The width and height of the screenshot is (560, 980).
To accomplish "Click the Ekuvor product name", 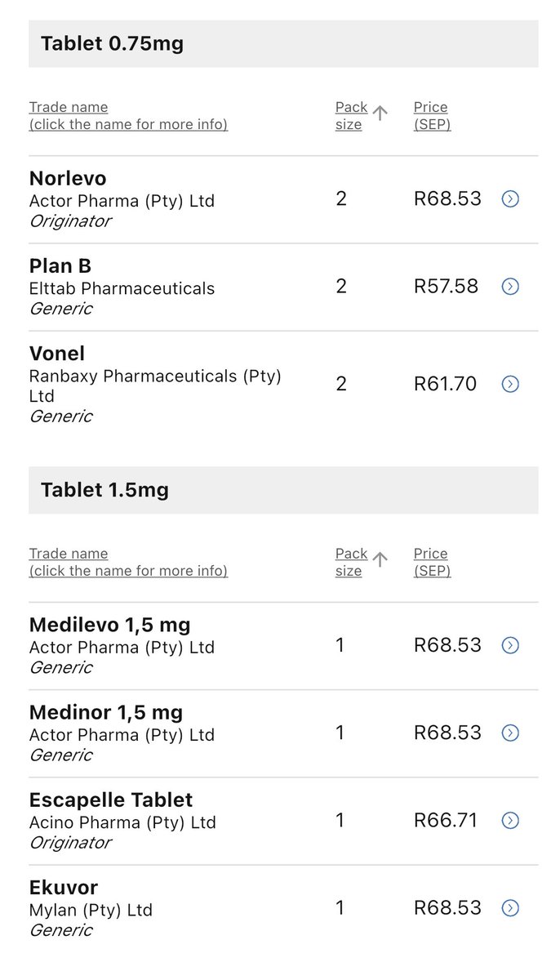I will 64,887.
